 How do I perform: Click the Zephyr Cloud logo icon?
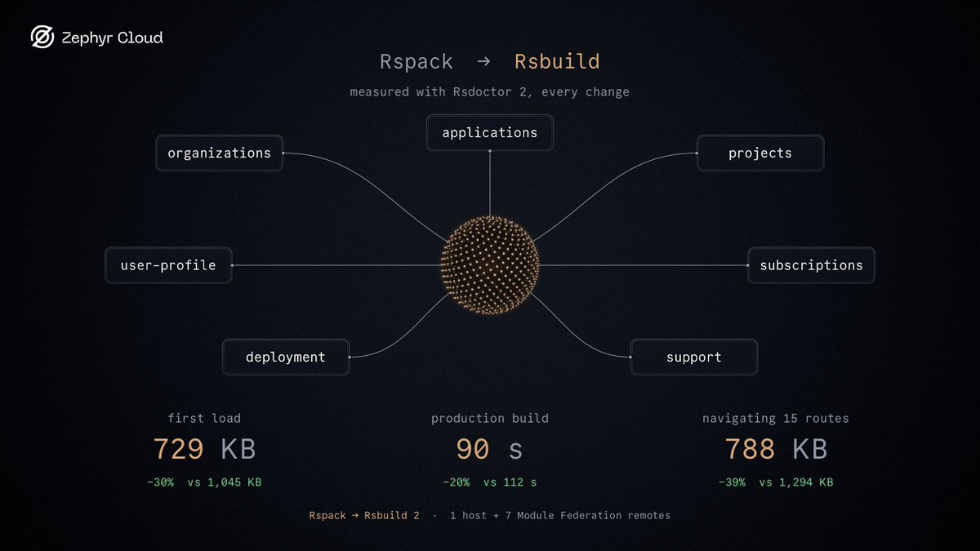42,38
